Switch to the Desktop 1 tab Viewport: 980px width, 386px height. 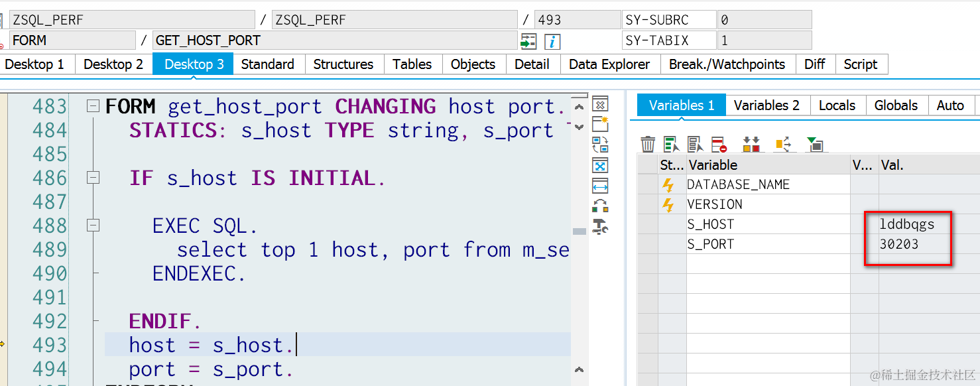34,64
